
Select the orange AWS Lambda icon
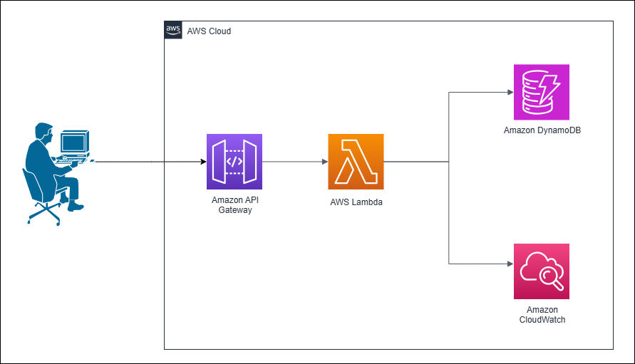(x=356, y=162)
